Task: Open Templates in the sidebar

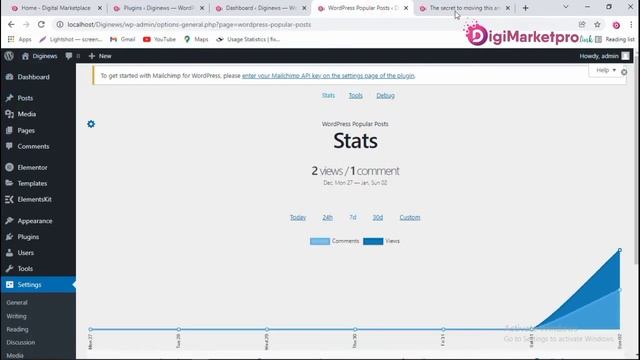Action: [x=32, y=183]
